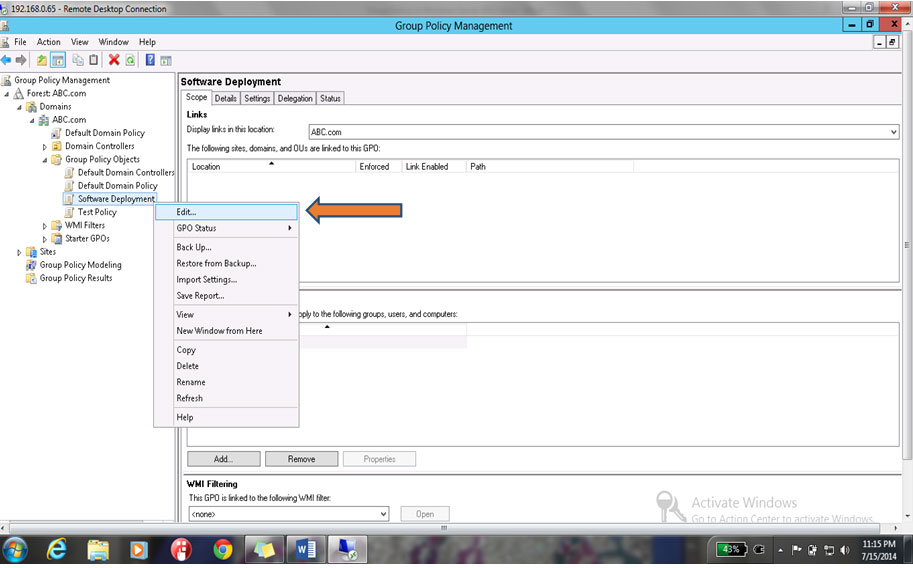Switch to the Details tab
913x568 pixels.
coord(225,98)
